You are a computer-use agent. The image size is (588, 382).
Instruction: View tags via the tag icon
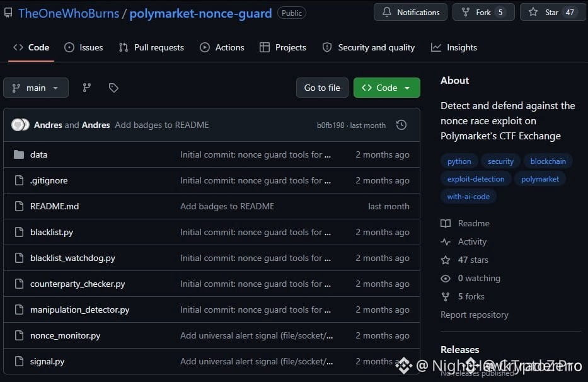coord(113,88)
